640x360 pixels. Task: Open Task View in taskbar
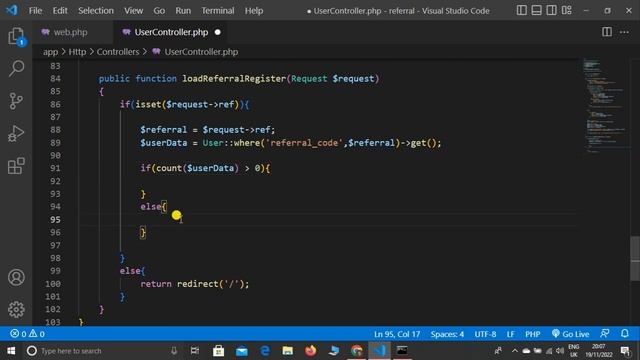(x=195, y=351)
